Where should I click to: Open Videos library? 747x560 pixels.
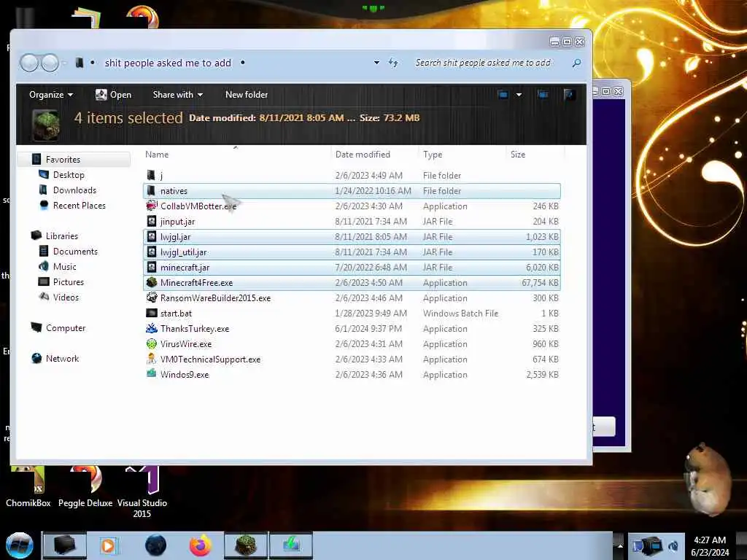point(66,297)
